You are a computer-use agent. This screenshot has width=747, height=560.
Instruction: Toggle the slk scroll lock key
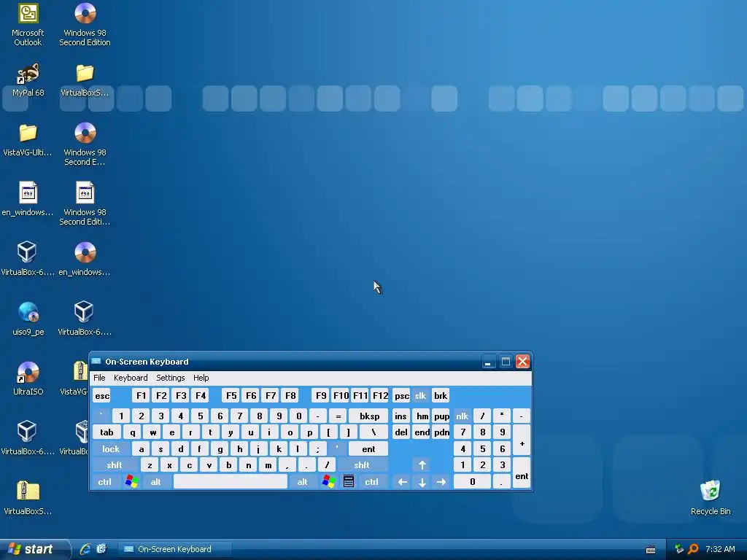point(420,395)
